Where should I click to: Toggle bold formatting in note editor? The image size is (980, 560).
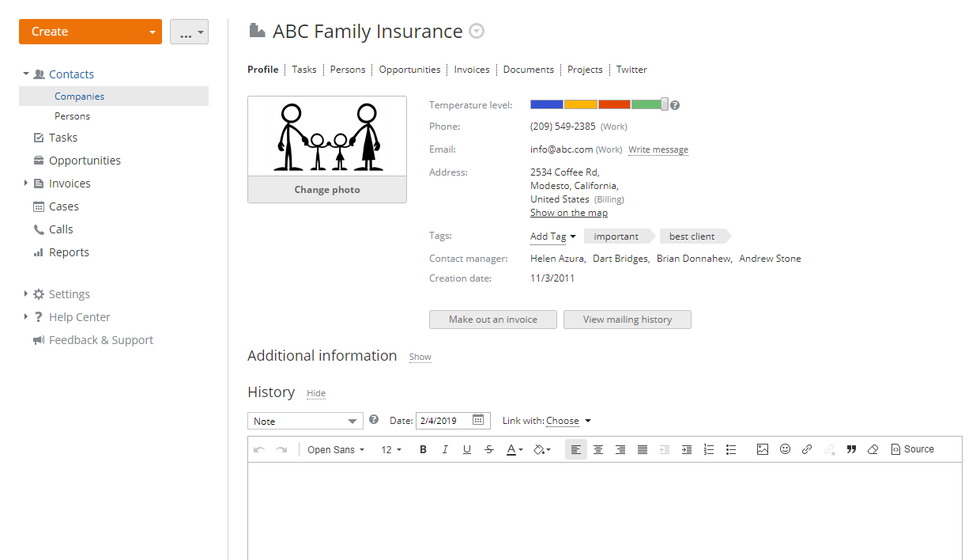pyautogui.click(x=423, y=449)
